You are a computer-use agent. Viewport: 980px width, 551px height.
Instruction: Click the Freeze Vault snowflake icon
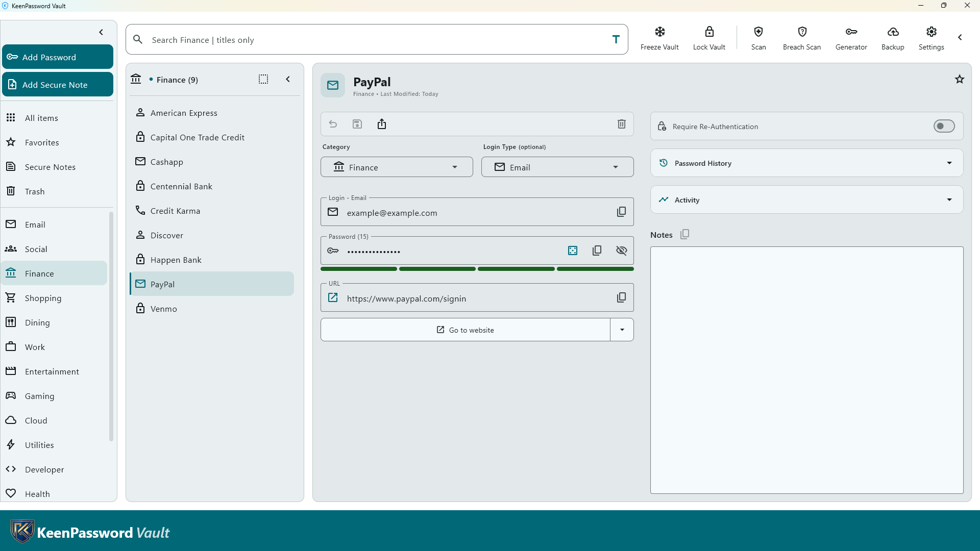tap(659, 32)
